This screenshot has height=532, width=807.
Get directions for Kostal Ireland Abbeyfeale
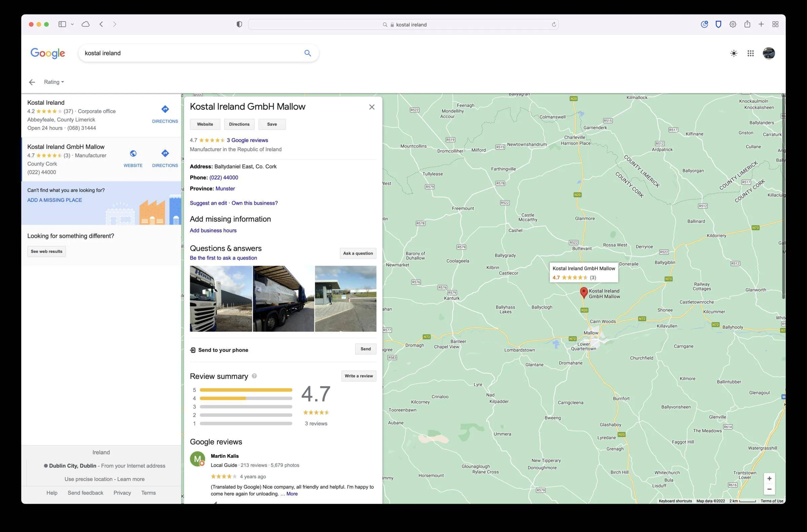[x=165, y=114]
